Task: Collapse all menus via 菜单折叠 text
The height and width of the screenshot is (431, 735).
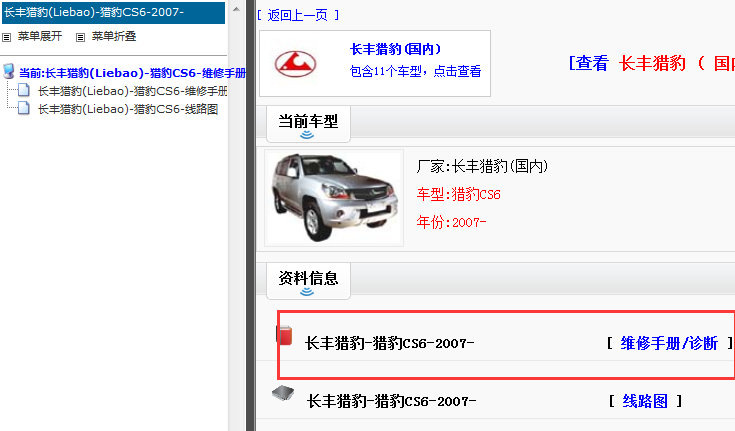Action: tap(114, 36)
